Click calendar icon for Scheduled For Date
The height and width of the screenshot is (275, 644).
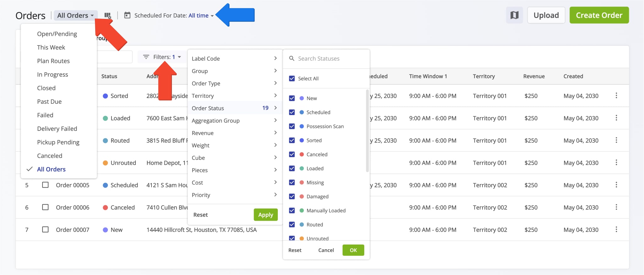point(127,15)
